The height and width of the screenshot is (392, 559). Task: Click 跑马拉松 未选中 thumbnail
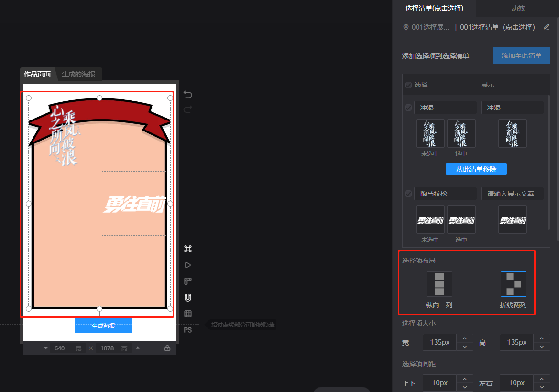pyautogui.click(x=430, y=219)
